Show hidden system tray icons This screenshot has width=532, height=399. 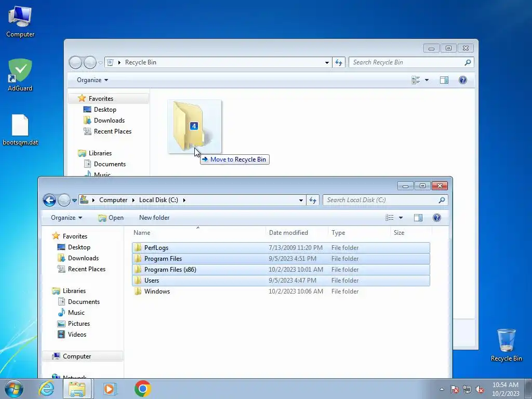[442, 389]
